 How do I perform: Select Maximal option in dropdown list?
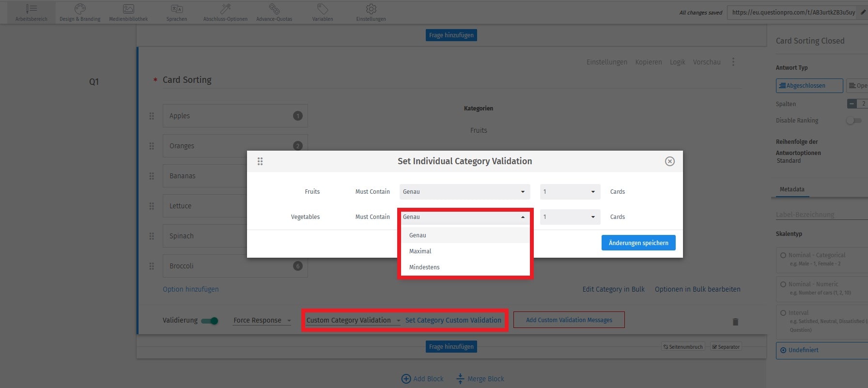tap(465, 251)
